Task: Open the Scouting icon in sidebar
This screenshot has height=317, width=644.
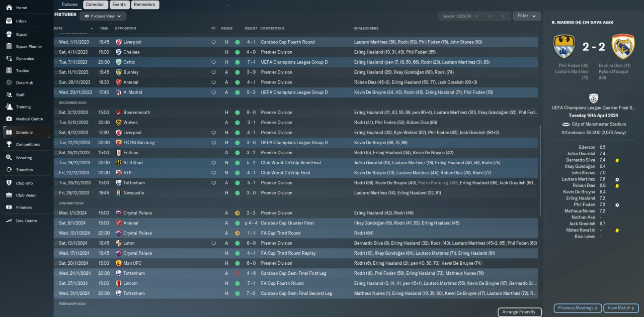Action: pos(9,157)
